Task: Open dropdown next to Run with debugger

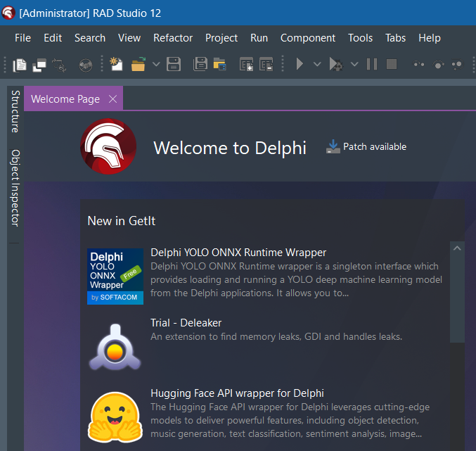Action: pos(354,64)
